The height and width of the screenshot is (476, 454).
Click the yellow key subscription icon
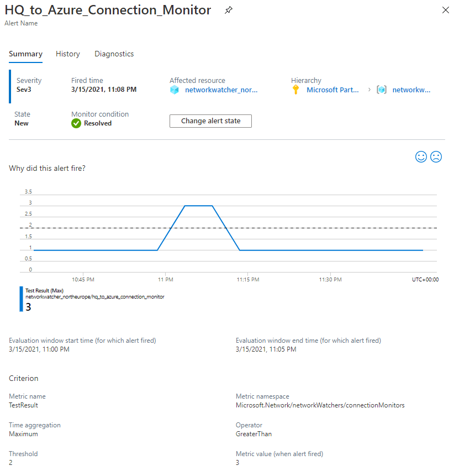tap(296, 90)
